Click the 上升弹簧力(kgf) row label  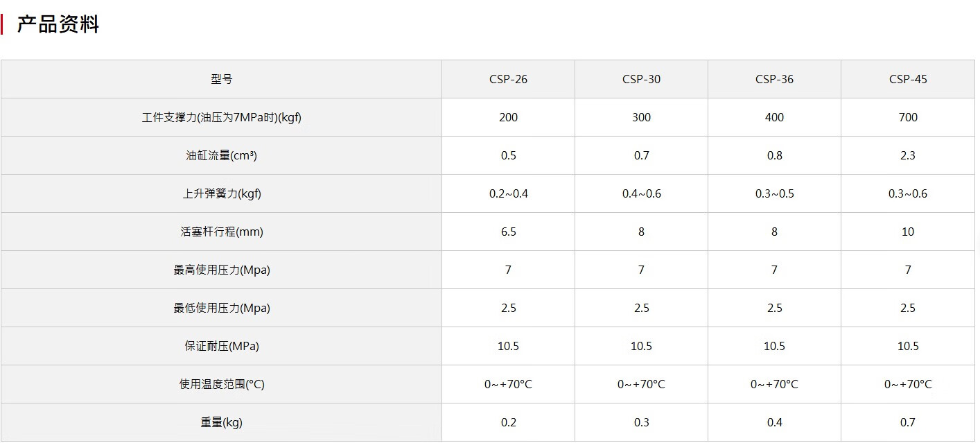click(x=222, y=193)
